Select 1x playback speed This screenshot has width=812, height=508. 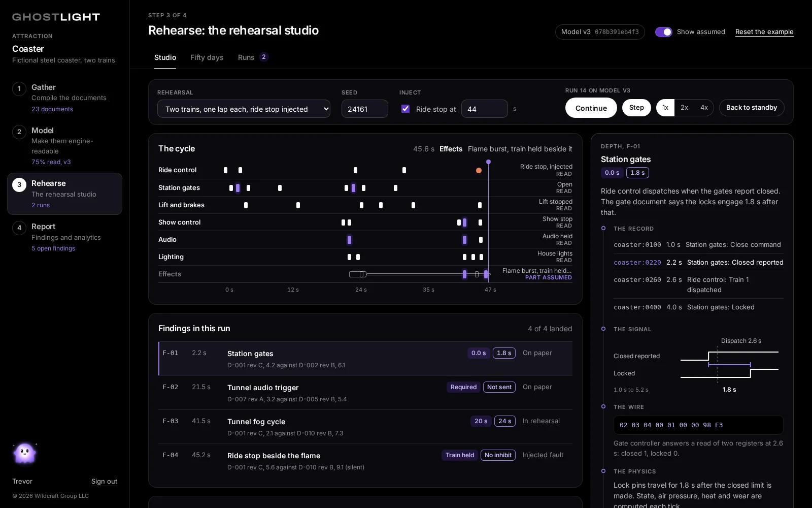click(665, 108)
